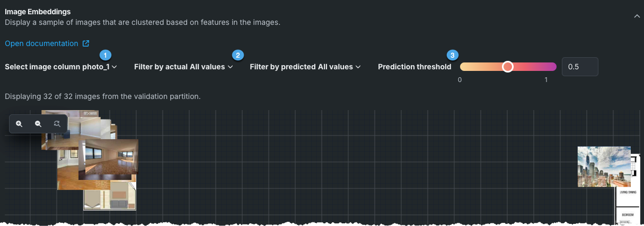Screen dimensions: 644x226
Task: Click the blue number 1 callout badge
Action: (x=105, y=55)
